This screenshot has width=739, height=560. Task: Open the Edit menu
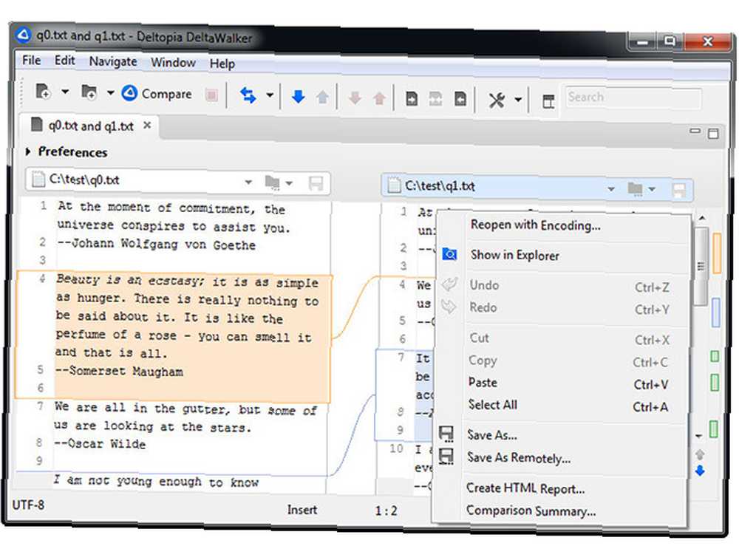[64, 61]
